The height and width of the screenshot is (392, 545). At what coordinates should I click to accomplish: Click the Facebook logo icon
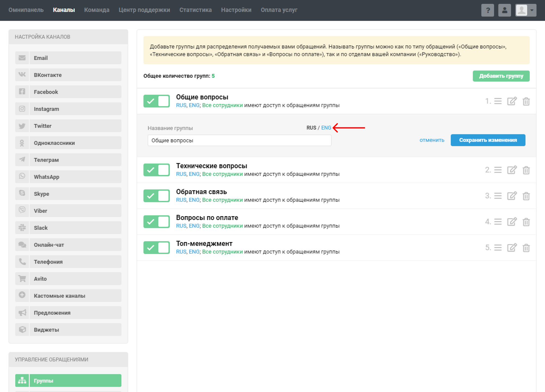[x=22, y=92]
